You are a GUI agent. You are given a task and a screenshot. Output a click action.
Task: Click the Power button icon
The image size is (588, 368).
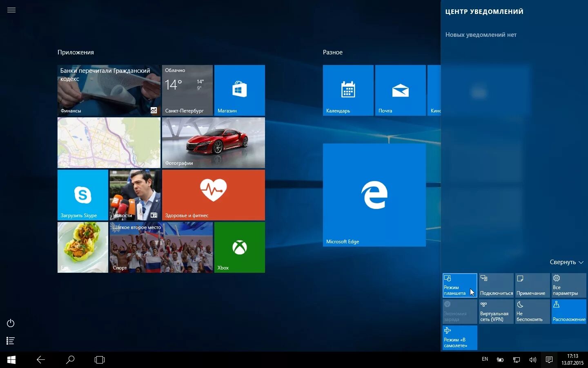[11, 323]
